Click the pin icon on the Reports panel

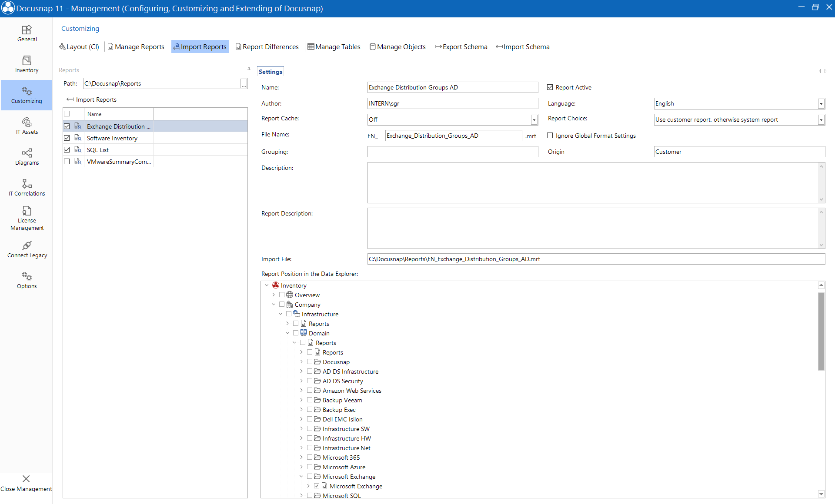point(249,69)
